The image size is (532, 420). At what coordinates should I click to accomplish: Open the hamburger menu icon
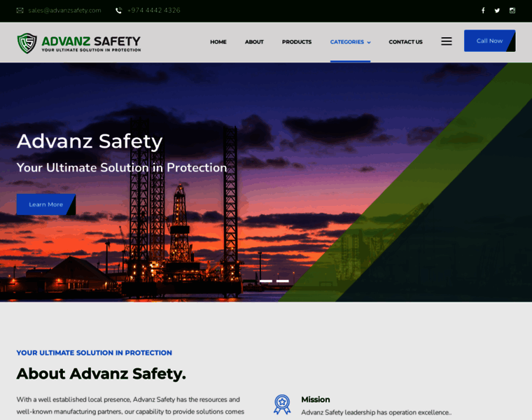[447, 41]
